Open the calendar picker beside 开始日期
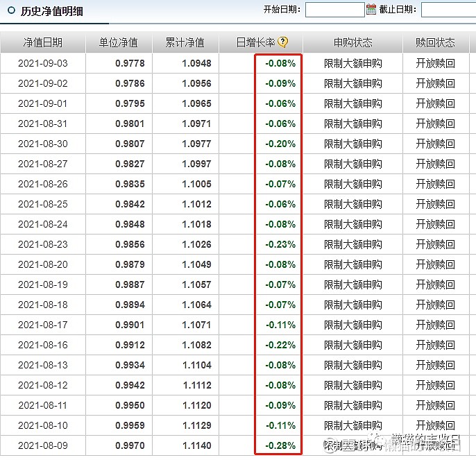476x460 pixels. [x=371, y=10]
